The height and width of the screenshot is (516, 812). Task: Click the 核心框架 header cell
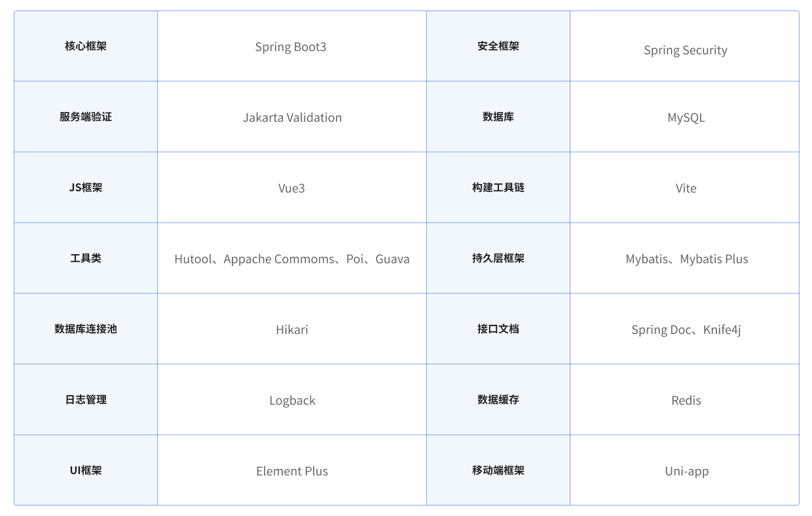coord(86,46)
